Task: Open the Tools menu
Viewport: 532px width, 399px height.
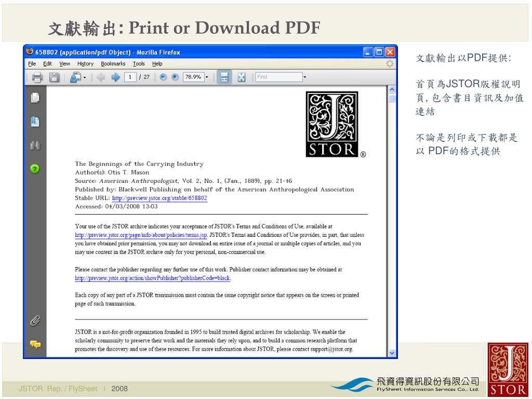Action: [x=139, y=64]
